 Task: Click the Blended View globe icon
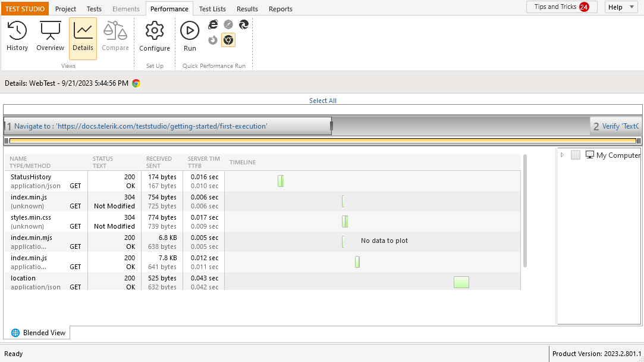[15, 333]
